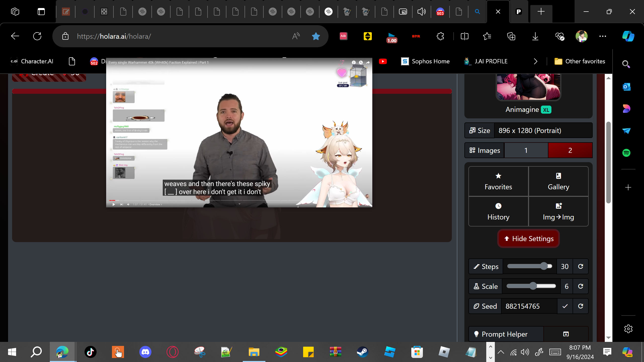Screen dimensions: 644x362
Task: Go back to the previous page
Action: click(15, 36)
